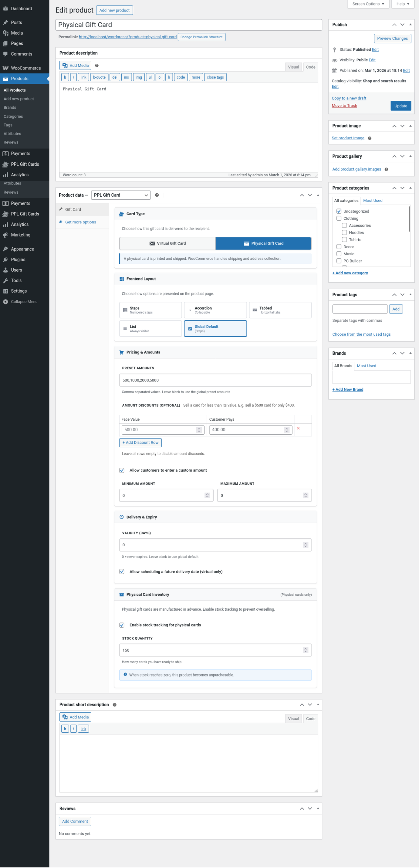The width and height of the screenshot is (419, 868).
Task: Click the Update button
Action: (x=400, y=106)
